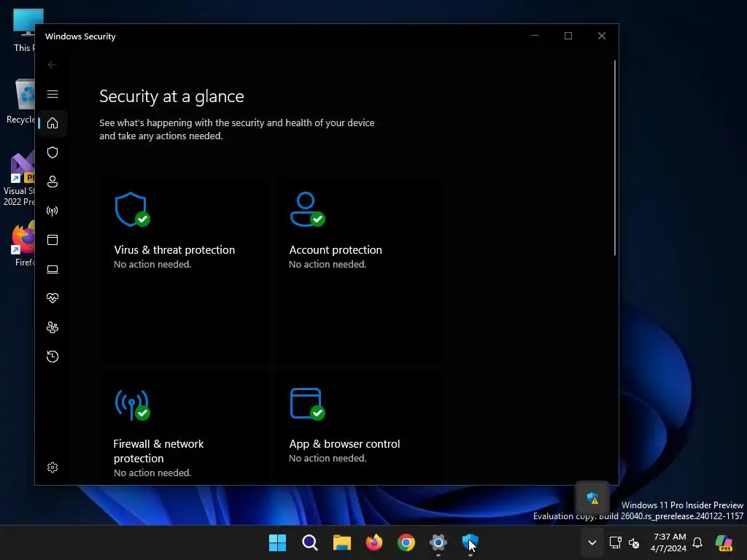Launch Firefox from the taskbar

pyautogui.click(x=374, y=542)
